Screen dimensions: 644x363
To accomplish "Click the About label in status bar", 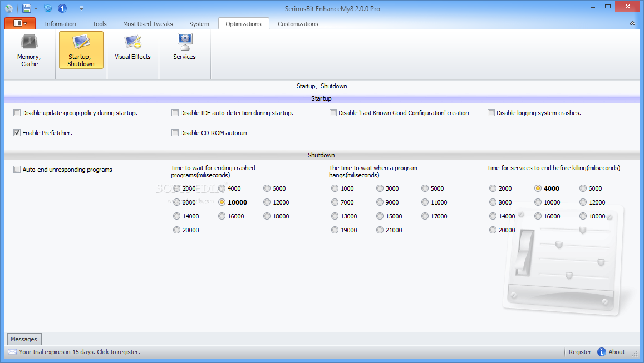I will click(617, 352).
